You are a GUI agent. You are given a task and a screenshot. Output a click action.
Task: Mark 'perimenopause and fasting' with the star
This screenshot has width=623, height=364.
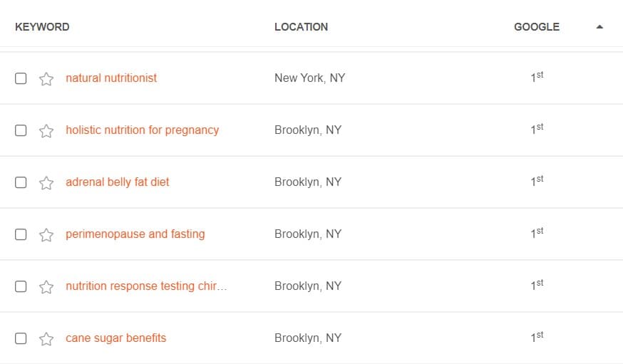click(46, 234)
